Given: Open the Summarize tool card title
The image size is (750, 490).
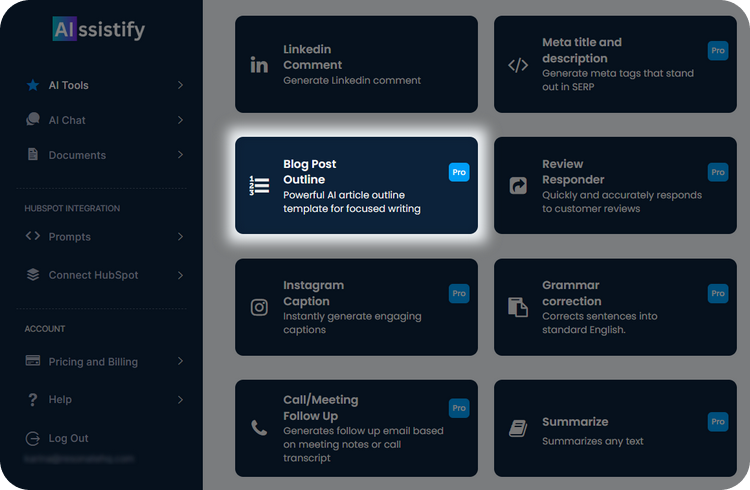Looking at the screenshot, I should (575, 422).
